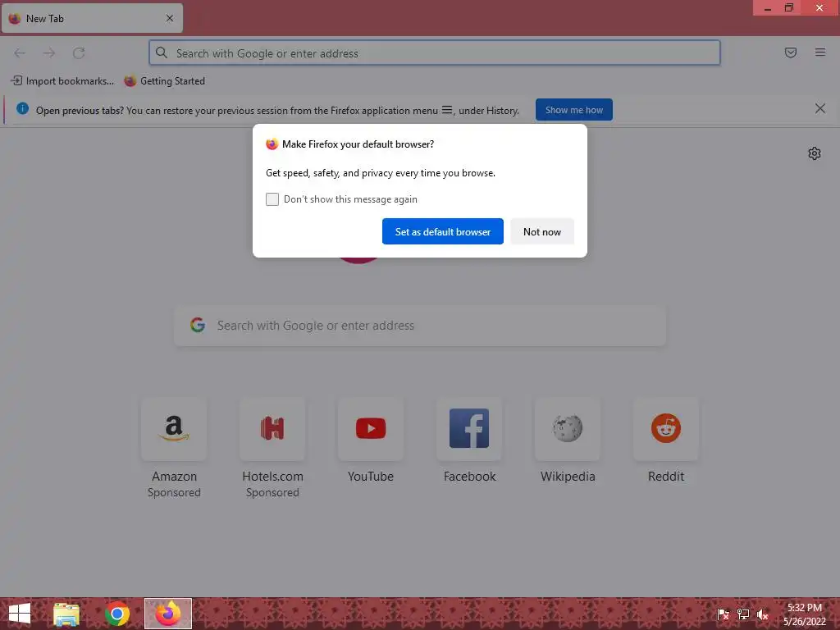Launch Google Chrome from taskbar

116,614
